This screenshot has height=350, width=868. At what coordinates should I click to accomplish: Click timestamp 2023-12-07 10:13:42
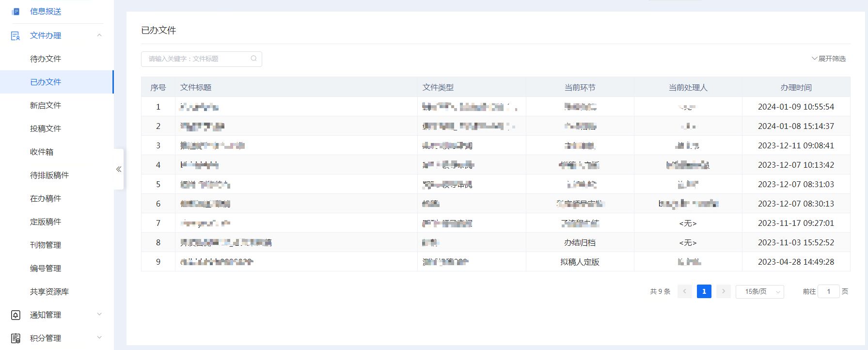click(796, 165)
